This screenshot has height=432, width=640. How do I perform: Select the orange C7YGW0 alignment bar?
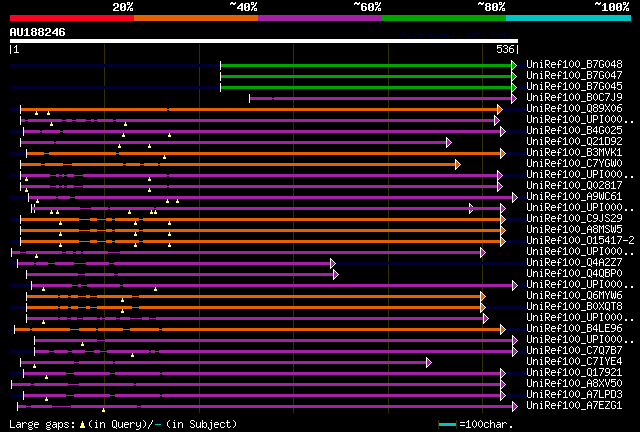238,165
